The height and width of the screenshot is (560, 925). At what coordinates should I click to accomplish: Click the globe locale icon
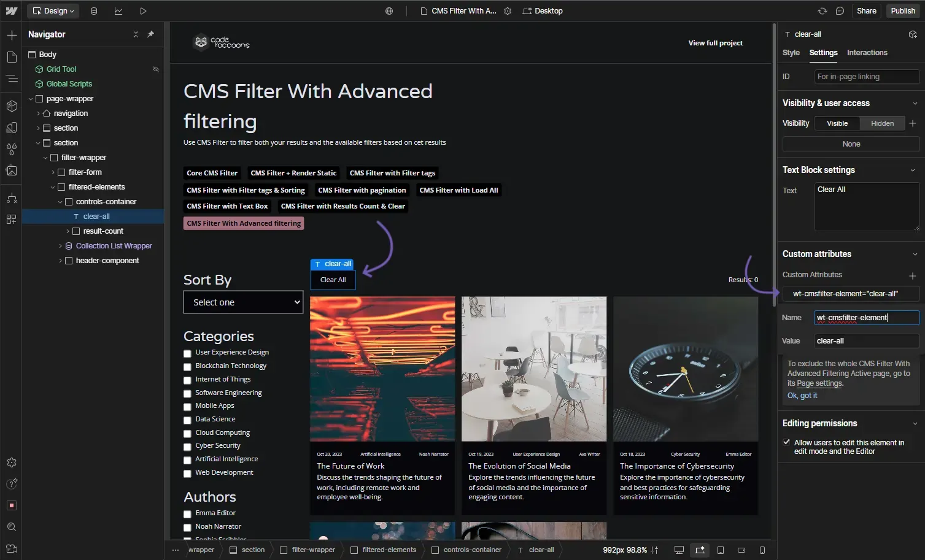pos(389,11)
